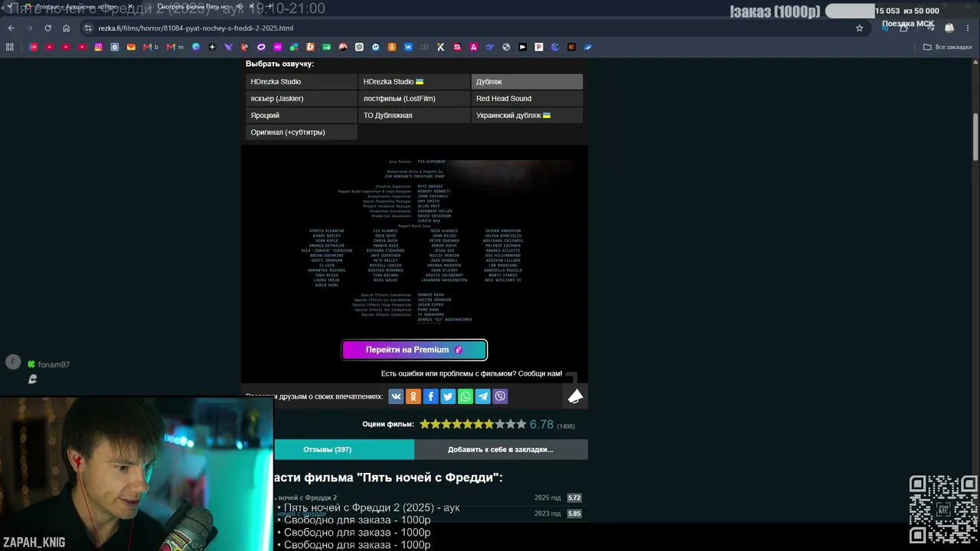
Task: Switch audio to Яроцкий
Action: (x=302, y=116)
